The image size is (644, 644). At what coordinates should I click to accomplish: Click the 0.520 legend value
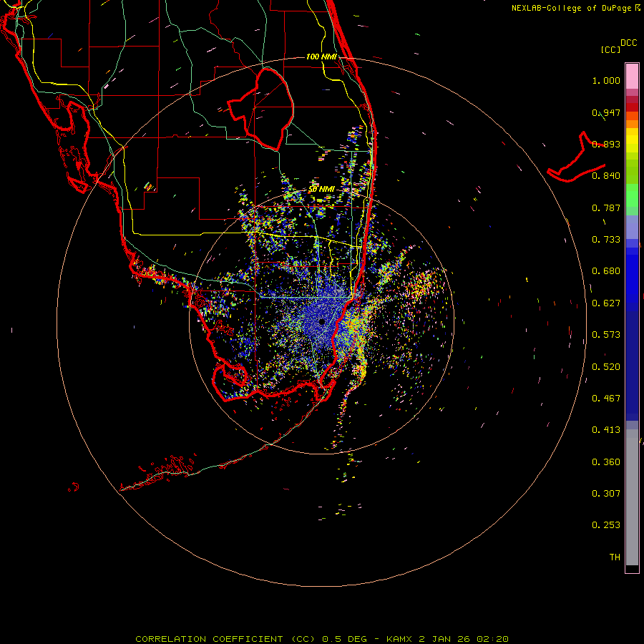(606, 367)
